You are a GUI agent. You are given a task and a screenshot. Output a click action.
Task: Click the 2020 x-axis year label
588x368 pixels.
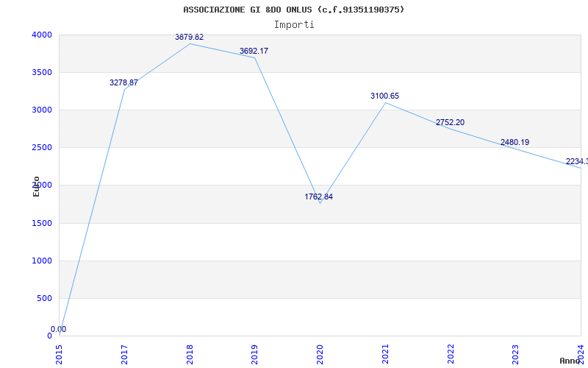pyautogui.click(x=320, y=354)
